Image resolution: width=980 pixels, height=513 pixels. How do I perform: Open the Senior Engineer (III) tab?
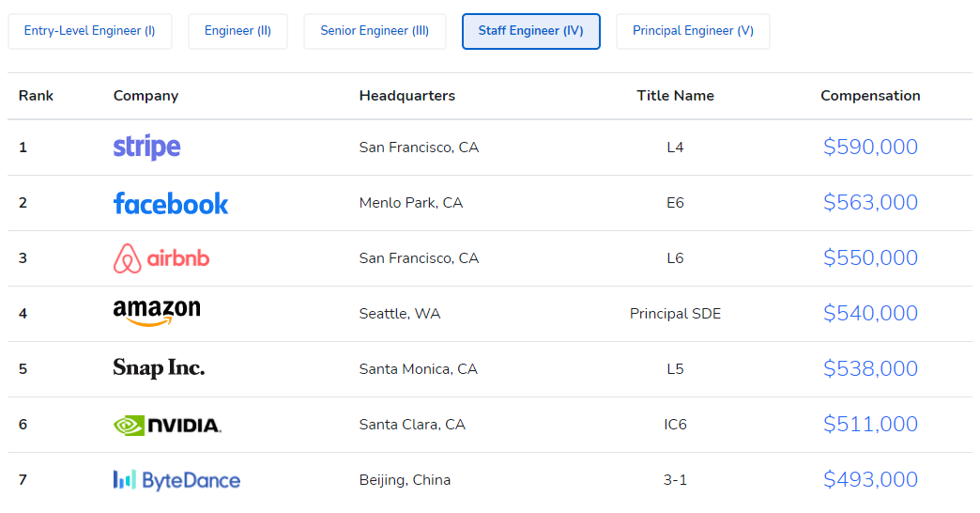click(375, 31)
